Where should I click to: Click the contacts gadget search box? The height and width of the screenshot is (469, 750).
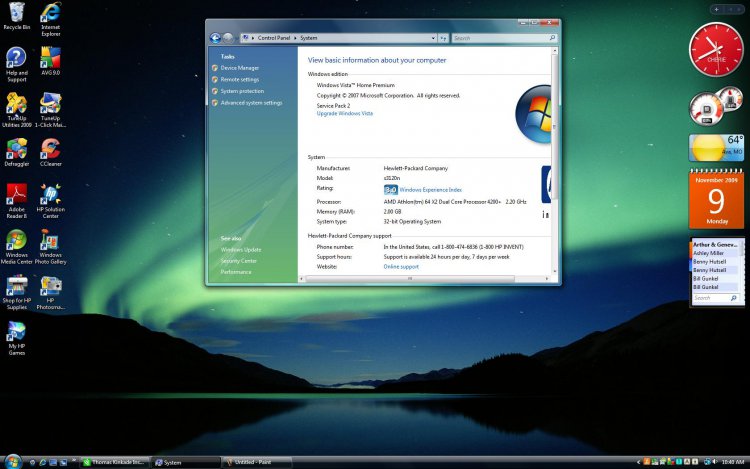715,298
